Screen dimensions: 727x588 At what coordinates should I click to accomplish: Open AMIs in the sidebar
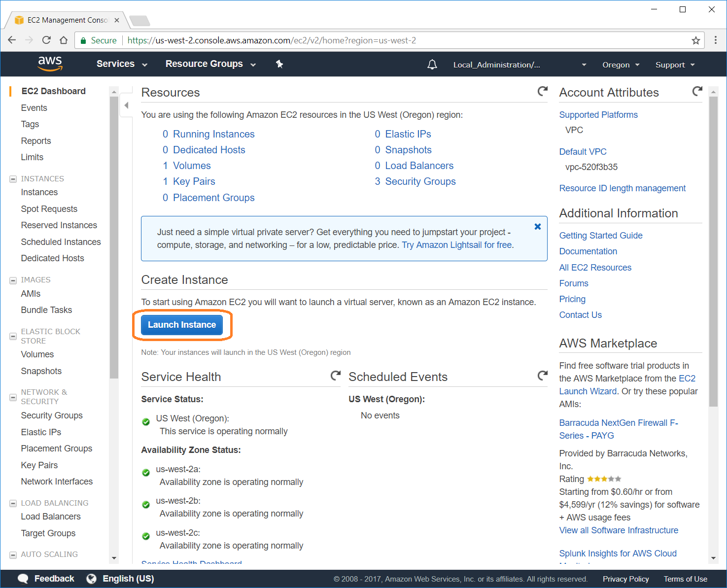coord(31,294)
